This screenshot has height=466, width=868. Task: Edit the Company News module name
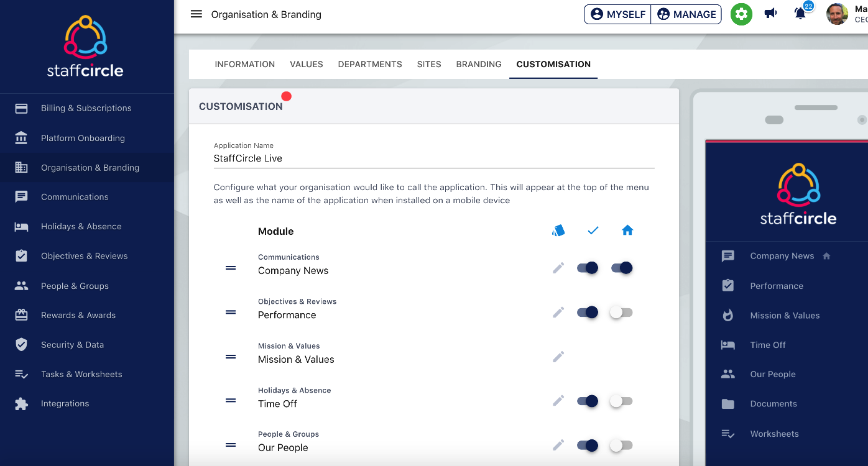coord(558,268)
